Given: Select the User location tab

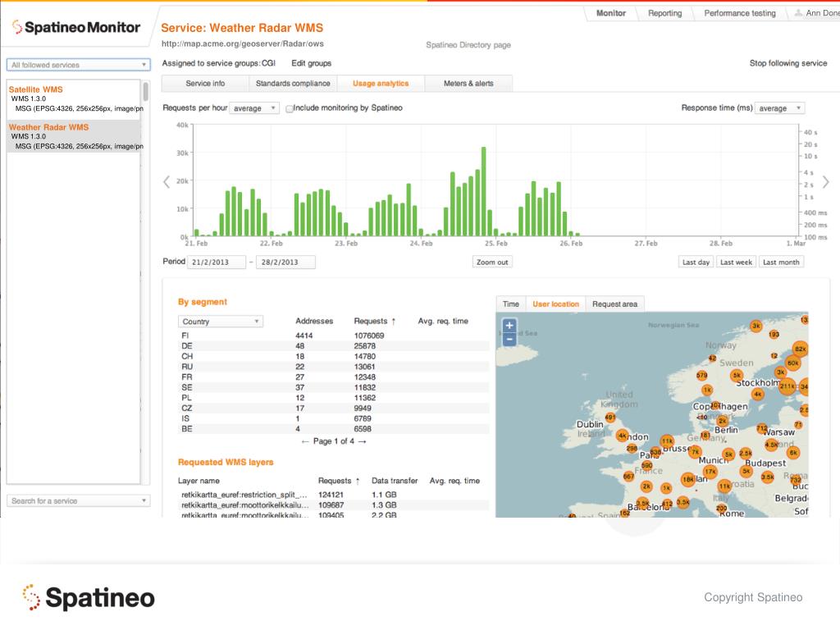Looking at the screenshot, I should 555,304.
